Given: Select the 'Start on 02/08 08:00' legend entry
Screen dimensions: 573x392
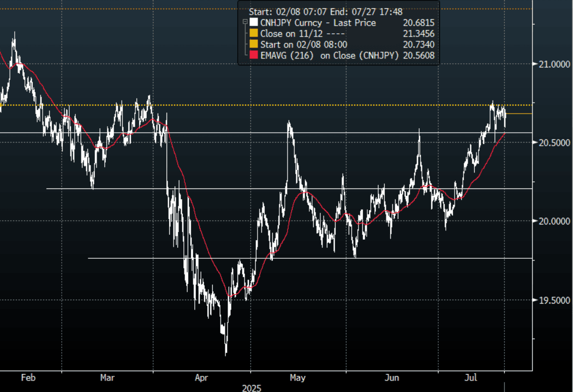Looking at the screenshot, I should pos(303,45).
